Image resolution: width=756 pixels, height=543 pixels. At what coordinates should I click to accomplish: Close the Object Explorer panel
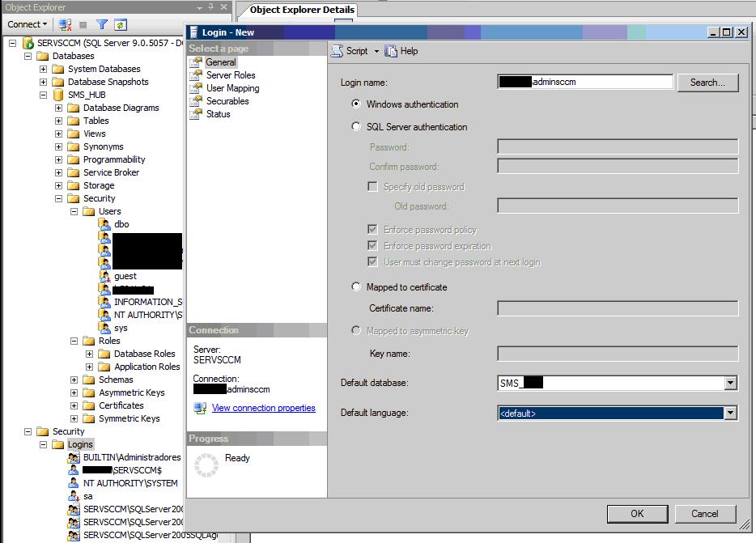(x=223, y=6)
